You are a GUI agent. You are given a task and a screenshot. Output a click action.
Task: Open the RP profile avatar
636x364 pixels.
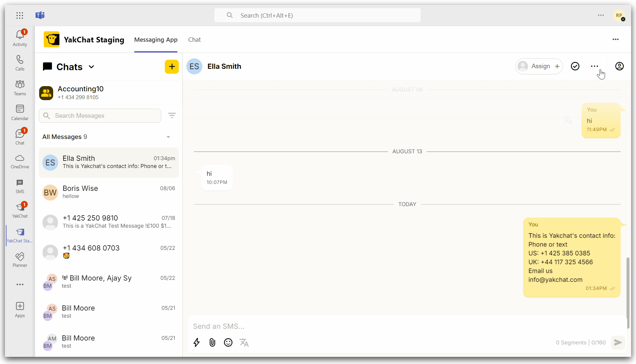[x=619, y=15]
